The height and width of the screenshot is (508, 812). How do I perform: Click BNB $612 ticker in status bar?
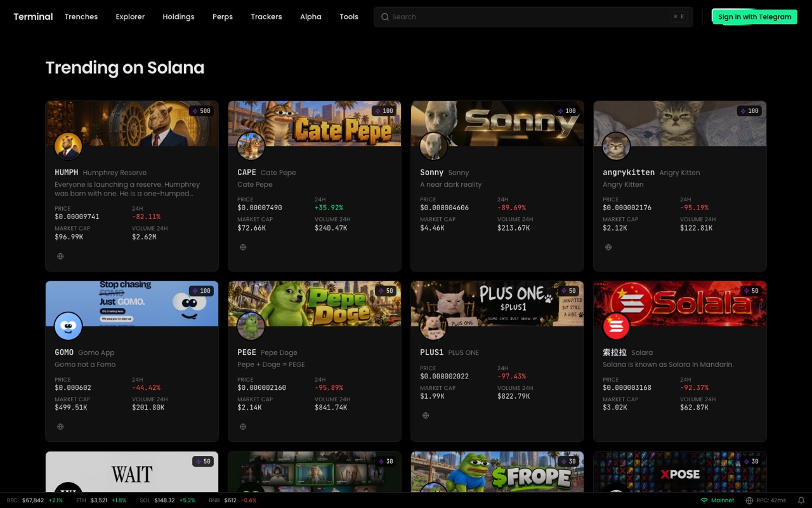pyautogui.click(x=232, y=500)
